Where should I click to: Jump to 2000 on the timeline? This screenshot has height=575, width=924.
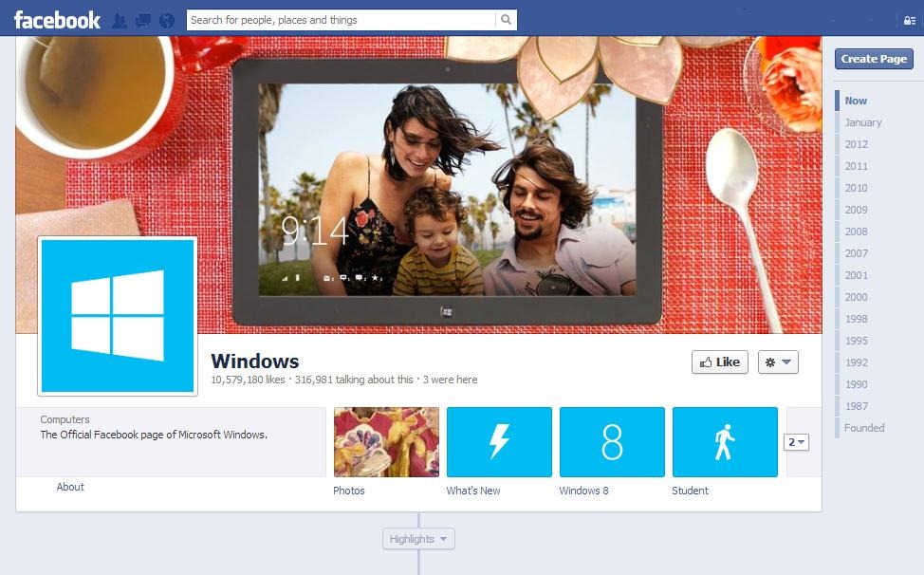point(857,297)
